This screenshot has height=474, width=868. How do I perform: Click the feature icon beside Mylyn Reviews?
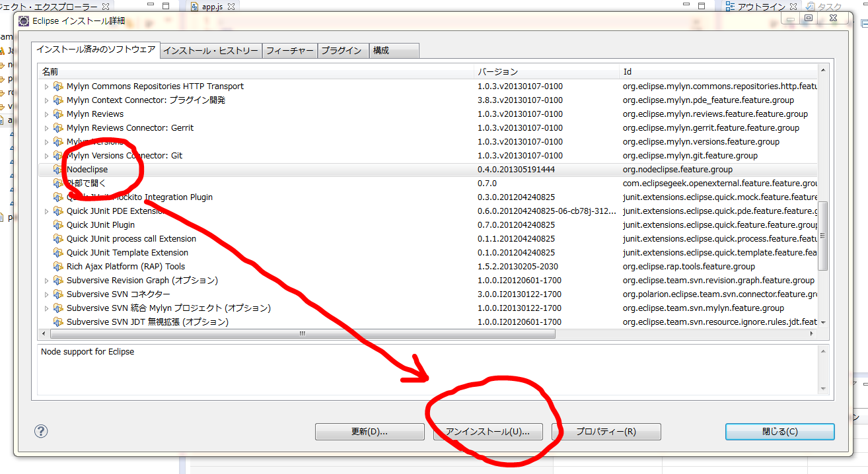[58, 114]
